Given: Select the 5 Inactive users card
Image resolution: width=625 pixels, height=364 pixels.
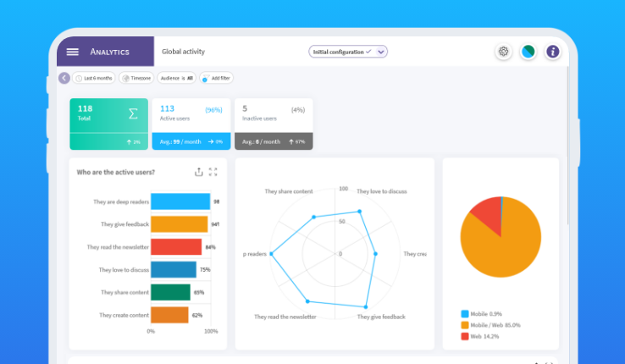Looking at the screenshot, I should (274, 124).
